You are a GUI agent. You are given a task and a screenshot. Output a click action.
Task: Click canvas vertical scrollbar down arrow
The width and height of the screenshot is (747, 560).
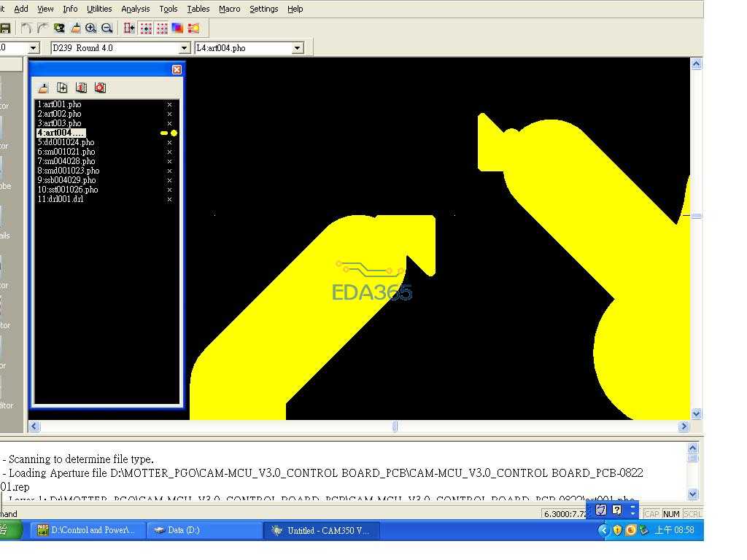click(x=696, y=413)
